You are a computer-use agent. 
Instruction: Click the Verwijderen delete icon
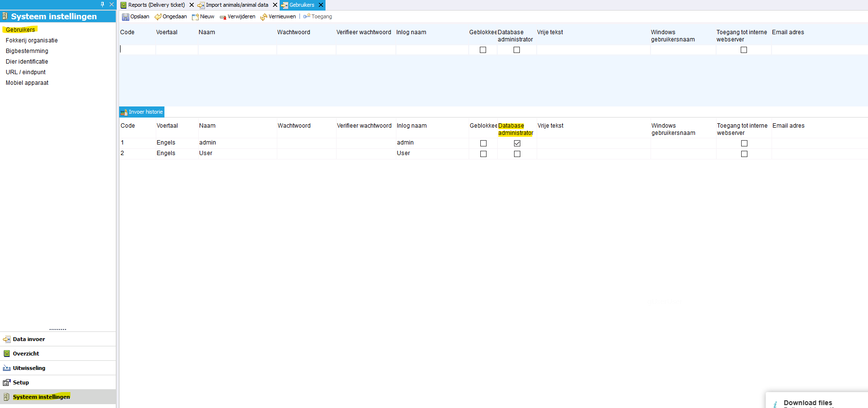223,17
